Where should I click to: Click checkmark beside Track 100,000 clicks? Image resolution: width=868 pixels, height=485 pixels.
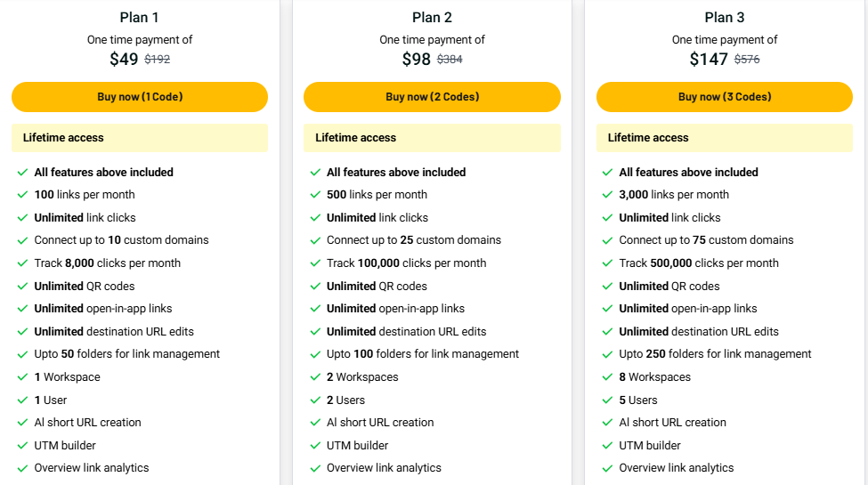(315, 263)
